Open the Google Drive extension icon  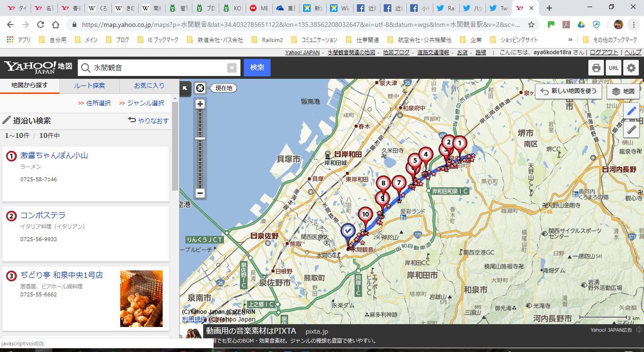pyautogui.click(x=581, y=25)
